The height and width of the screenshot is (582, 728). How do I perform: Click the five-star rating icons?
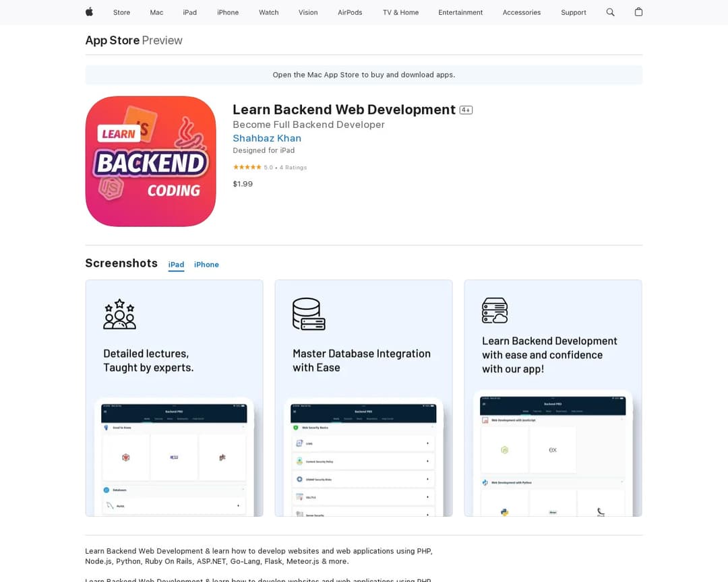[x=247, y=167]
